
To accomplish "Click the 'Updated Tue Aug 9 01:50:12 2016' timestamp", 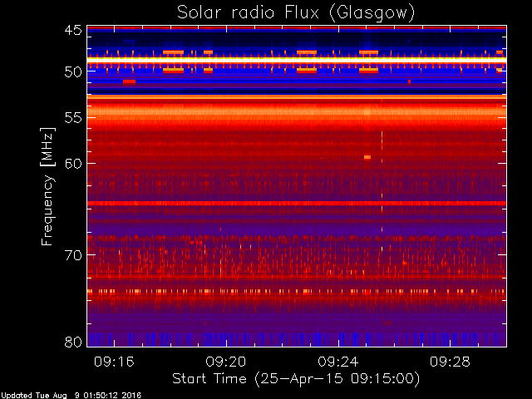I will (71, 396).
